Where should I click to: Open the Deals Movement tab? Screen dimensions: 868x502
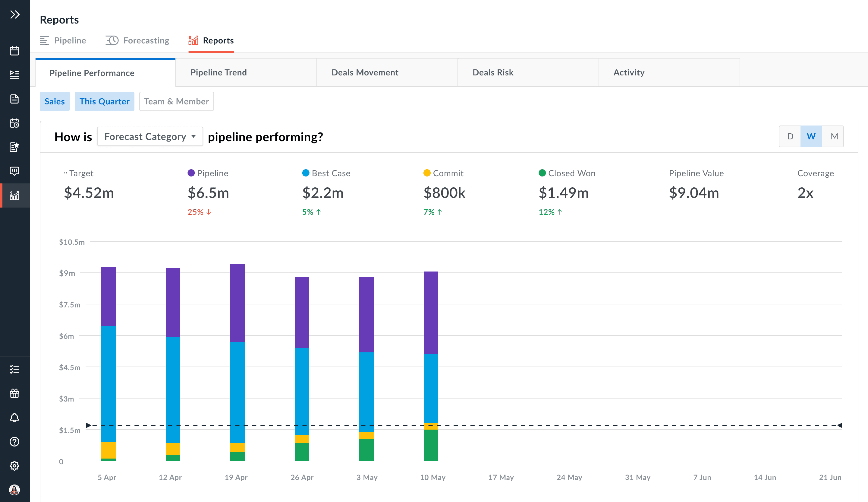pyautogui.click(x=365, y=72)
